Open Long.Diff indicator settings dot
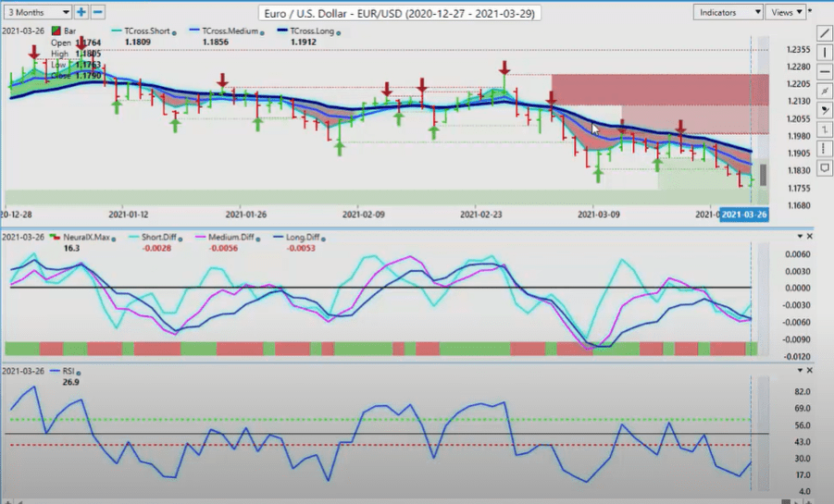Screen dimensions: 834x504 point(323,239)
